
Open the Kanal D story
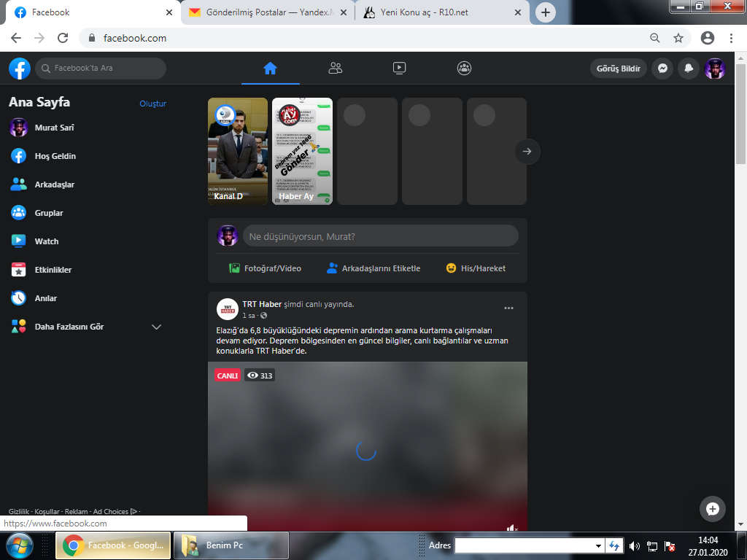tap(238, 152)
